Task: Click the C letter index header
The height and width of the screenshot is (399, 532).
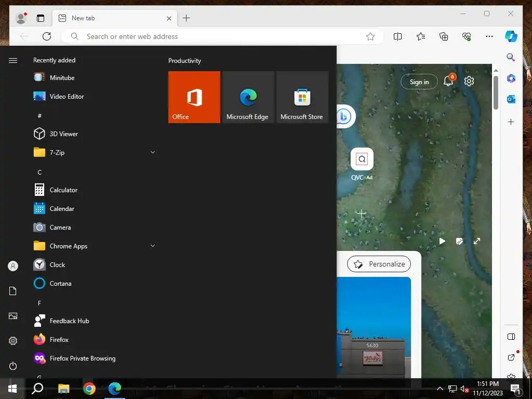Action: [39, 172]
